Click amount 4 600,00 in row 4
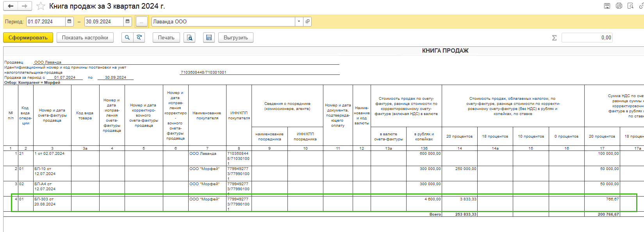Viewport: 644px width, 232px height. tap(432, 199)
